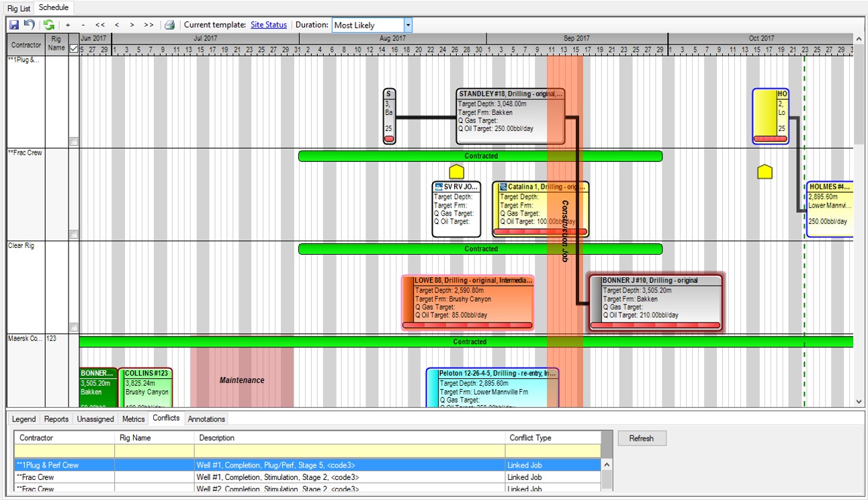868x500 pixels.
Task: Click icon on SV RV JO job card
Action: pos(439,187)
